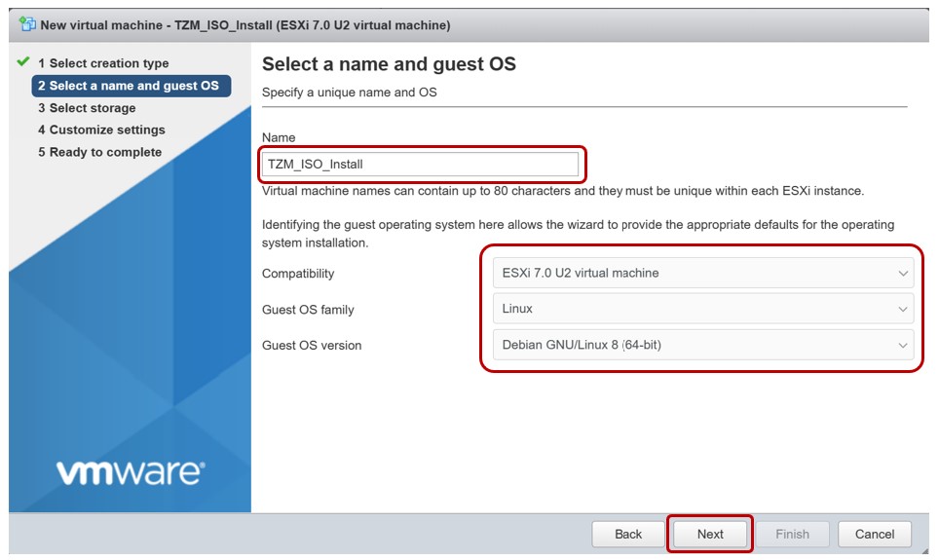The height and width of the screenshot is (560, 939).
Task: Click Next to continue the wizard
Action: tap(710, 534)
